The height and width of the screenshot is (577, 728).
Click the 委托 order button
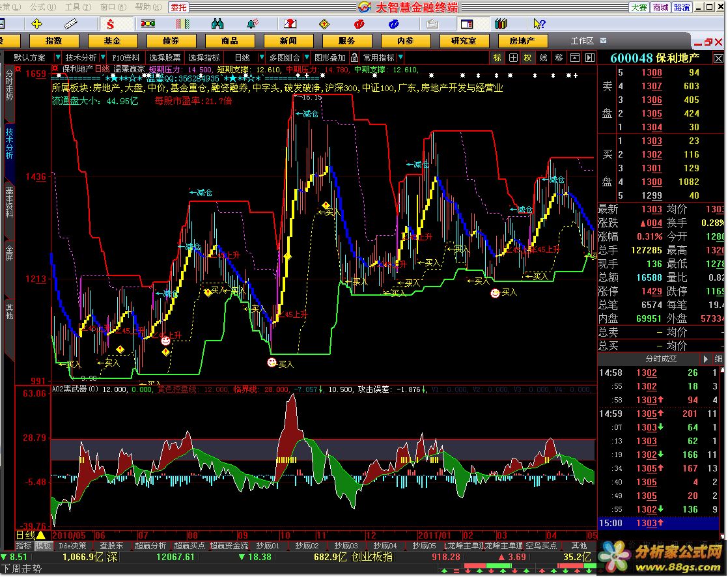178,7
